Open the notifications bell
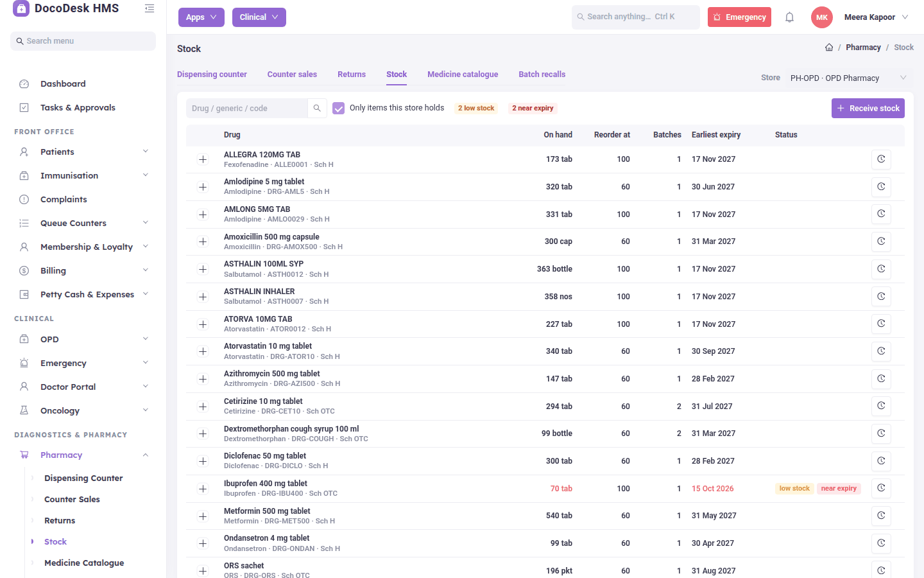This screenshot has height=578, width=924. (790, 17)
